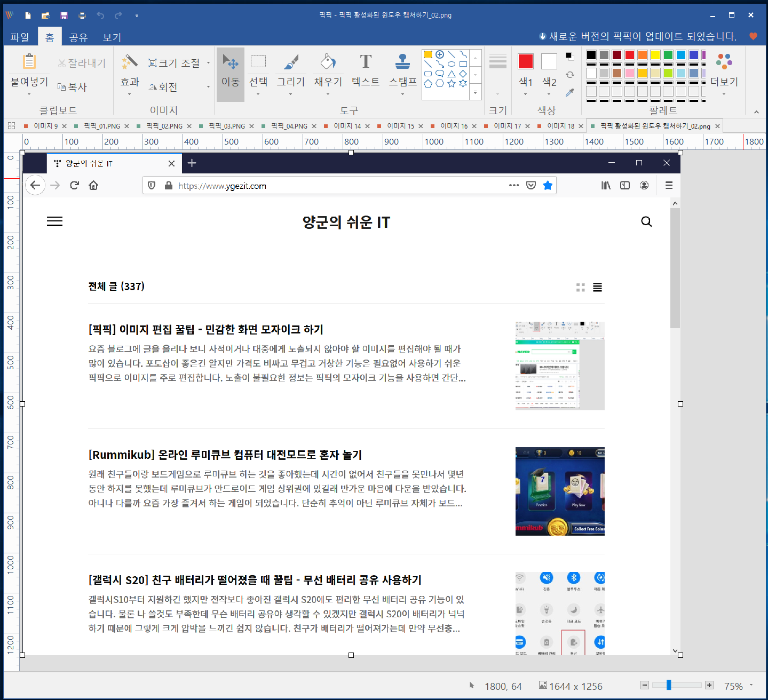Click the new version update notice

coord(638,36)
